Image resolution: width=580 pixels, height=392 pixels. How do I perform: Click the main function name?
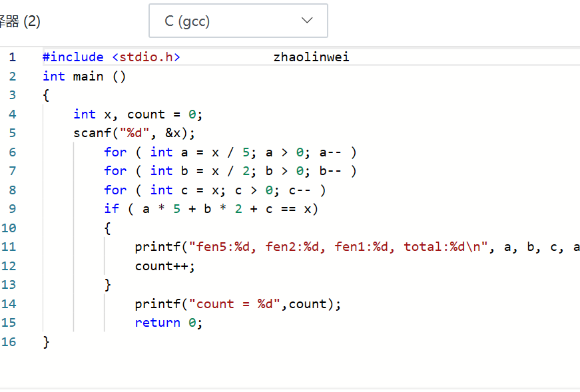pyautogui.click(x=88, y=77)
